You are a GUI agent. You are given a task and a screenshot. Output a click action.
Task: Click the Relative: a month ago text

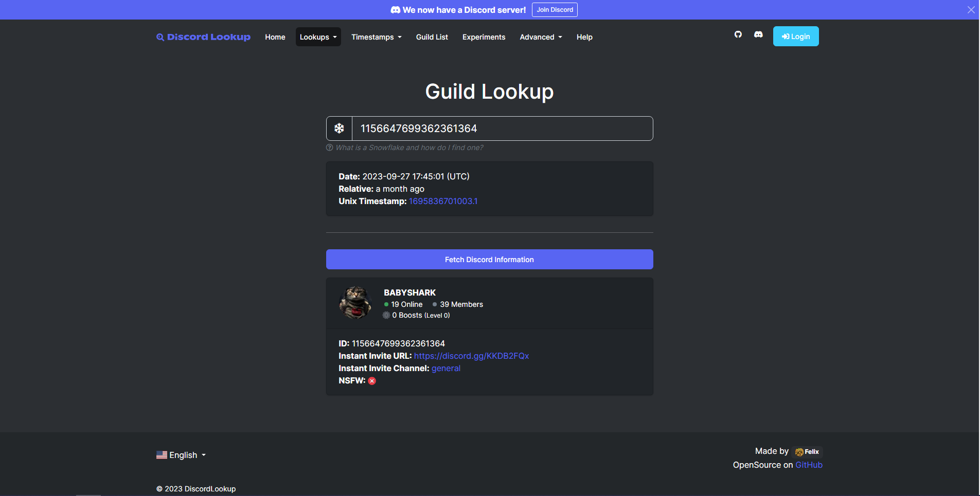pos(381,189)
